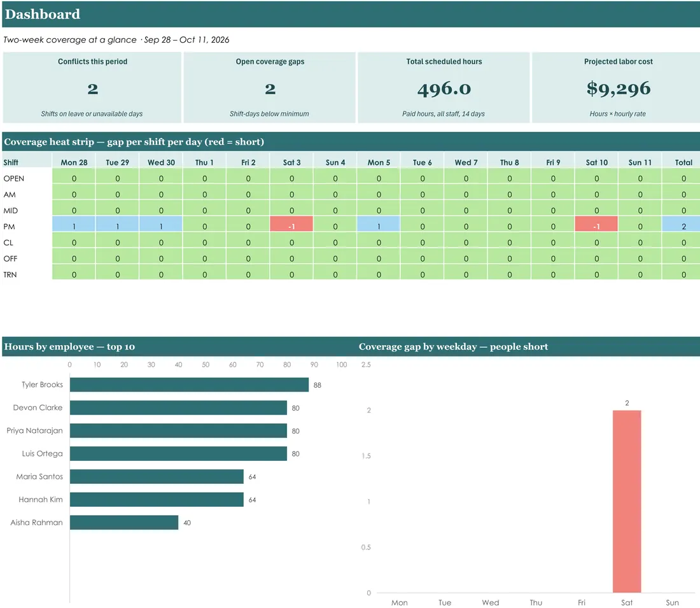This screenshot has width=700, height=608.
Task: Select the blue PM cell under Tue 29
Action: point(118,224)
